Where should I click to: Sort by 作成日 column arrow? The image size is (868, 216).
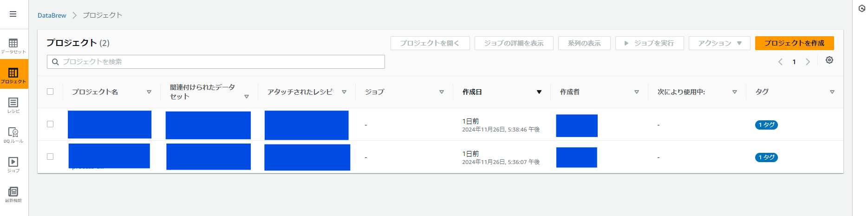click(x=539, y=92)
